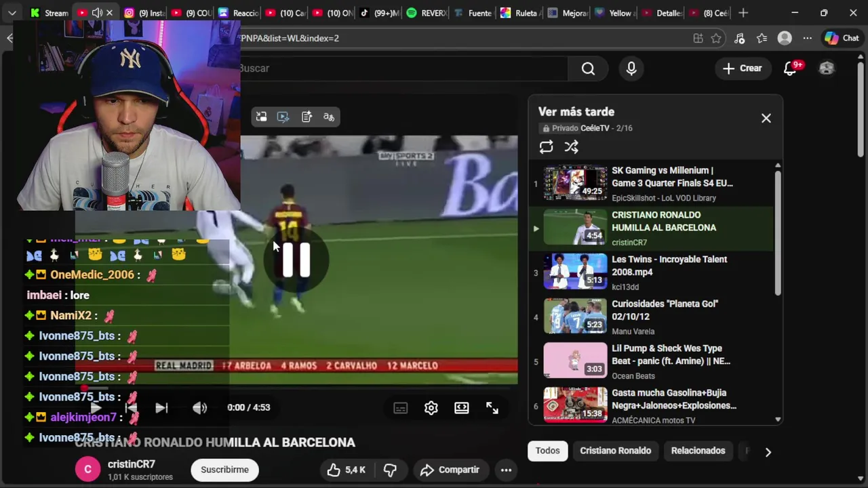868x488 pixels.
Task: Click the large pause overlay on video
Action: [x=296, y=260]
